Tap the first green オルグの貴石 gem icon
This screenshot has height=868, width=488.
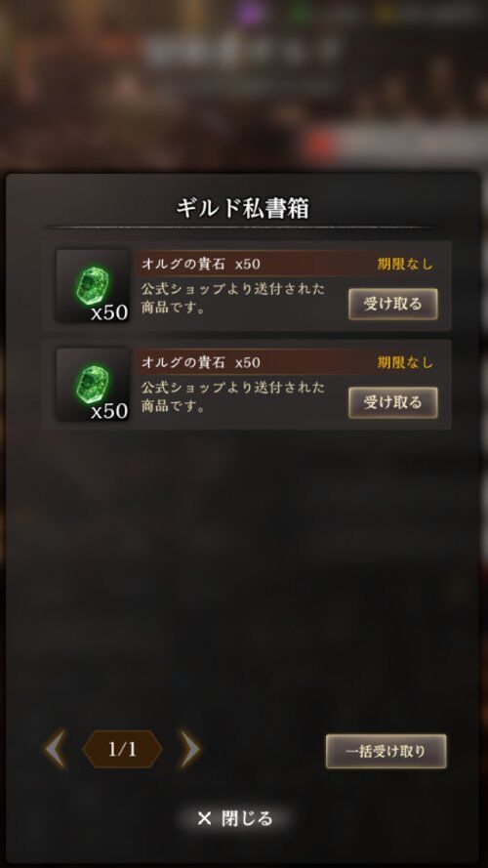[92, 285]
